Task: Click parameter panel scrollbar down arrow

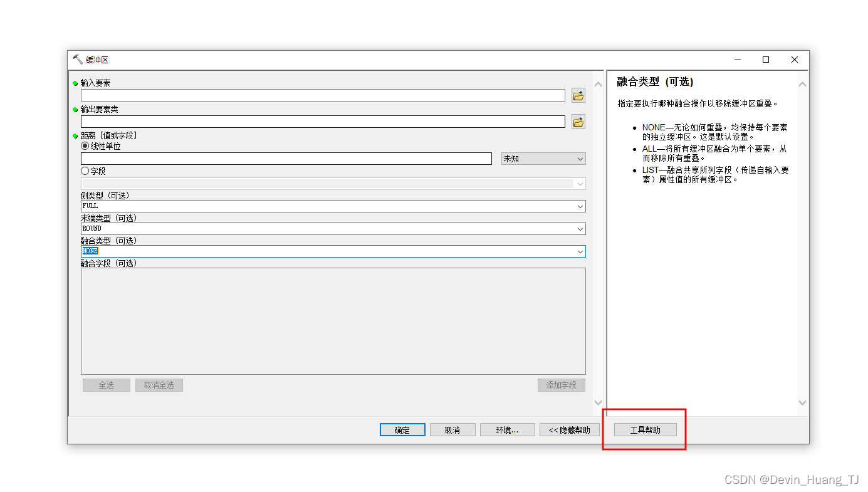Action: tap(598, 402)
